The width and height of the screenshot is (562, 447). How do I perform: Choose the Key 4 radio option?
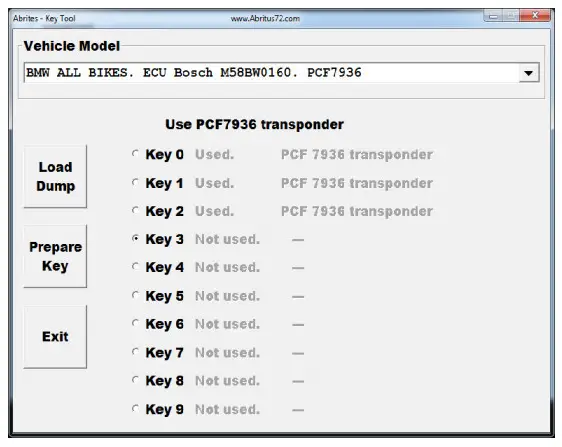[x=135, y=266]
